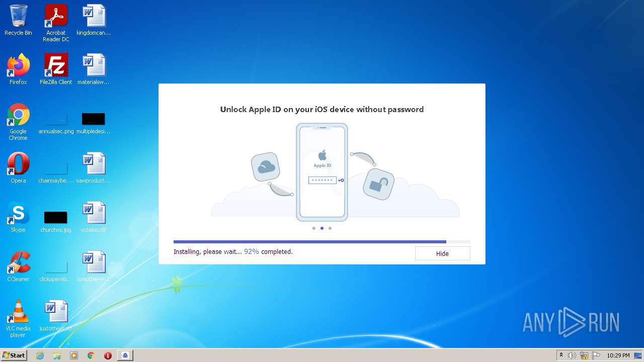Select the justothers.rtf document
The height and width of the screenshot is (362, 644).
click(56, 316)
